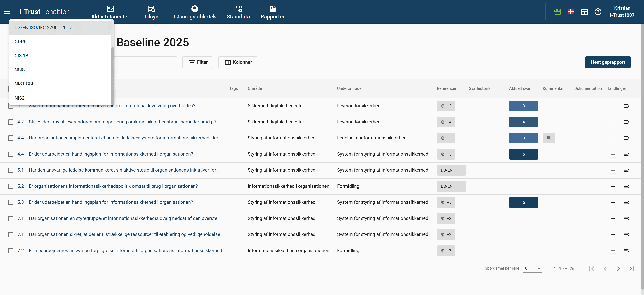Check the box for question 5.2
Screen dimensions: 644x295
pos(11,186)
